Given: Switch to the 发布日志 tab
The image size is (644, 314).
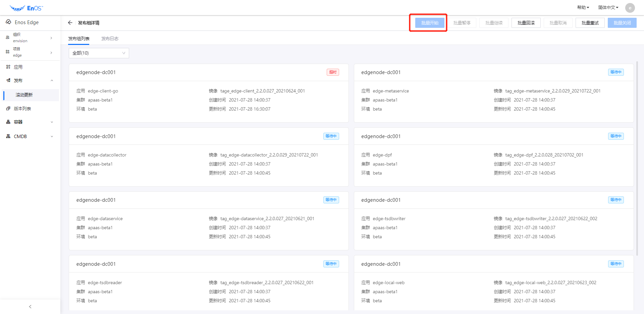Looking at the screenshot, I should [110, 39].
